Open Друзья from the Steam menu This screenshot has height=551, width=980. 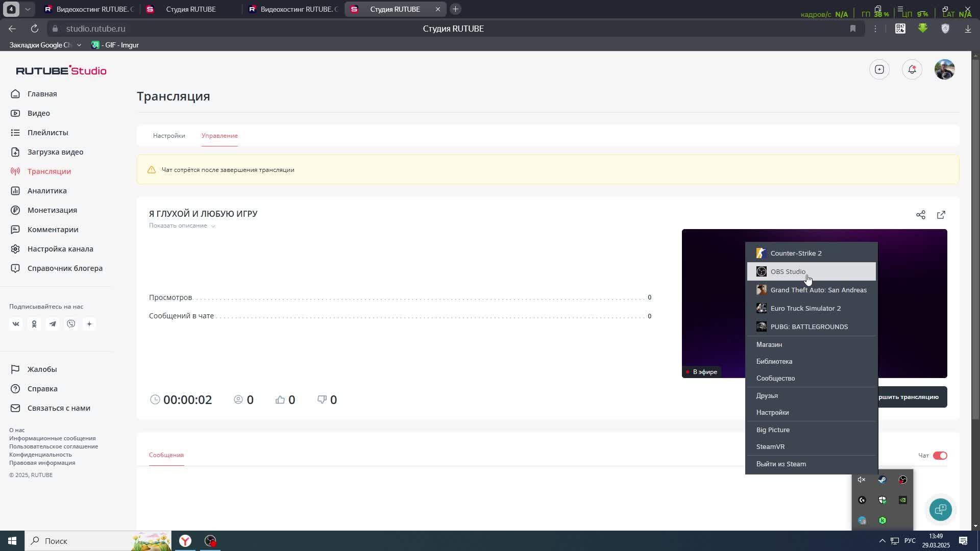(x=812, y=395)
